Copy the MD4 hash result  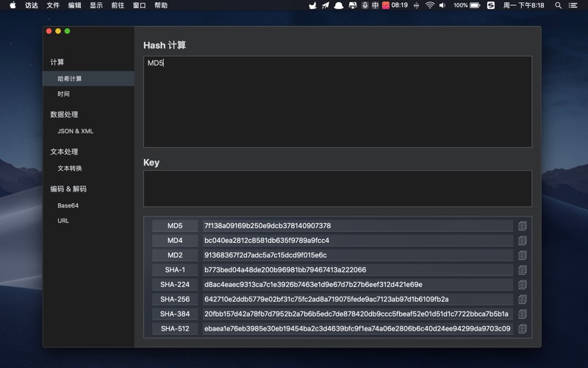click(523, 241)
